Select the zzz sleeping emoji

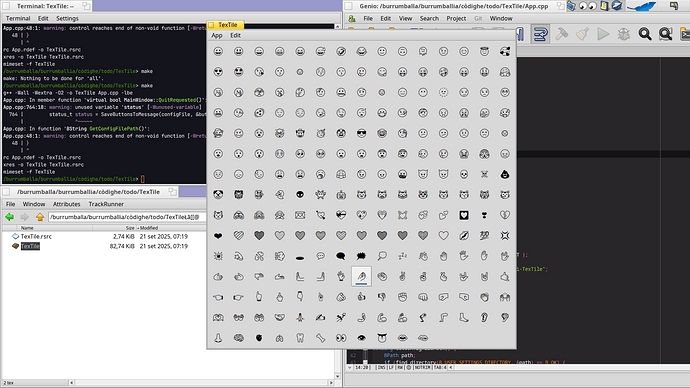pyautogui.click(x=402, y=256)
